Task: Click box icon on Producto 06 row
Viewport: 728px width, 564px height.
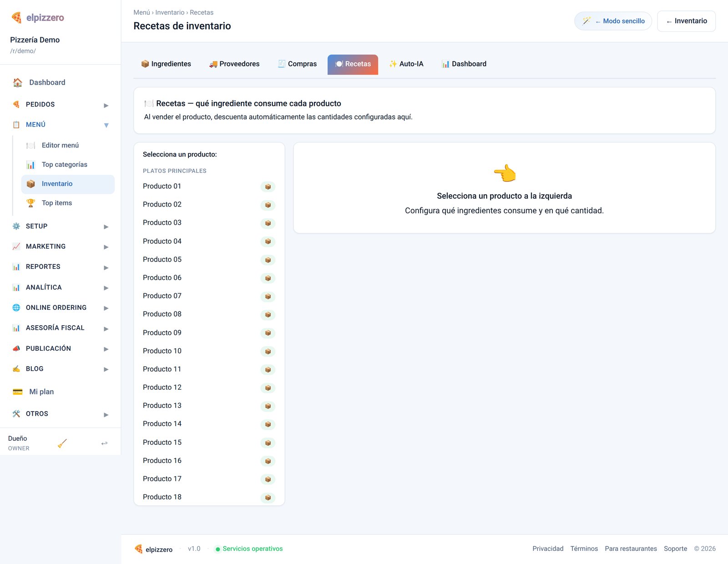Action: [x=268, y=278]
